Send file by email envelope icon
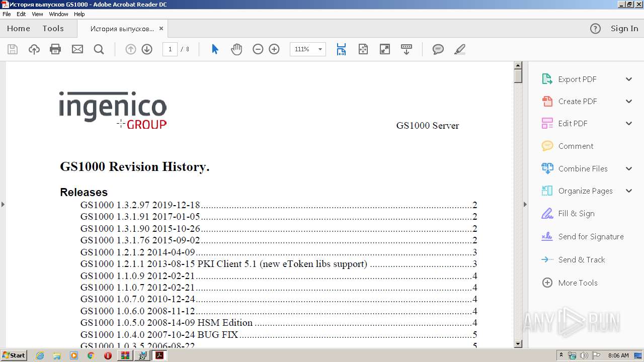 coord(77,49)
